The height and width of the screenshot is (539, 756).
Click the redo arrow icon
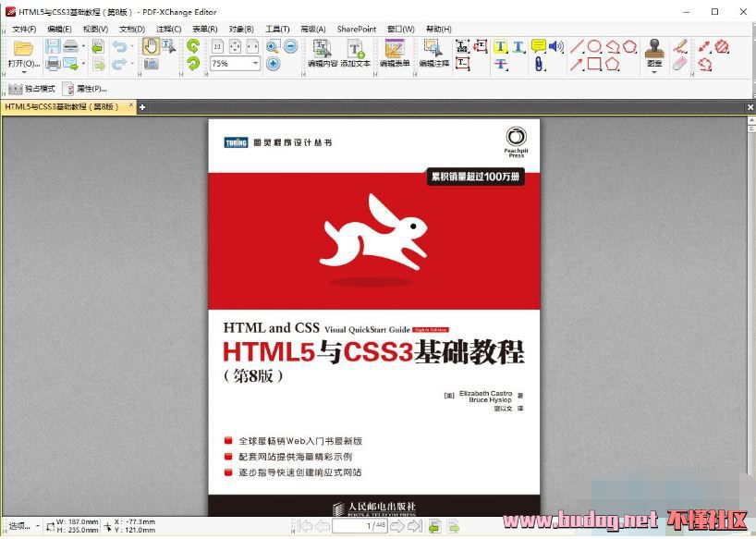click(x=119, y=64)
